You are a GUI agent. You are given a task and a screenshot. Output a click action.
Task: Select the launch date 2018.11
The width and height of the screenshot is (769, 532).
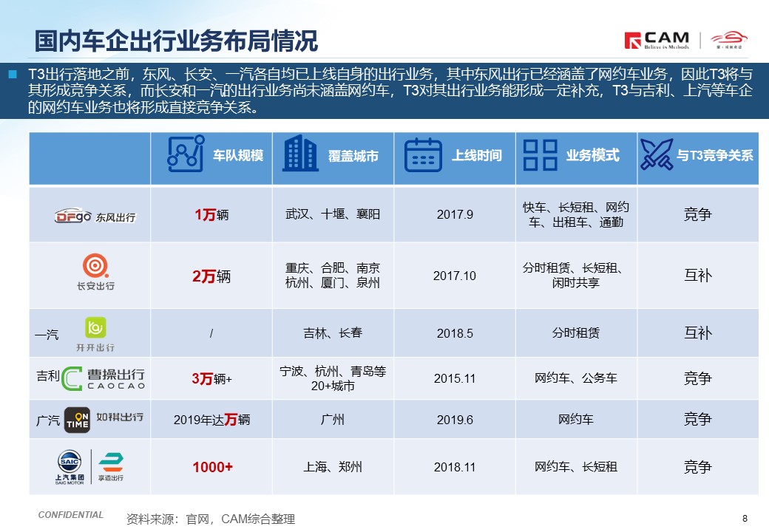tap(455, 467)
